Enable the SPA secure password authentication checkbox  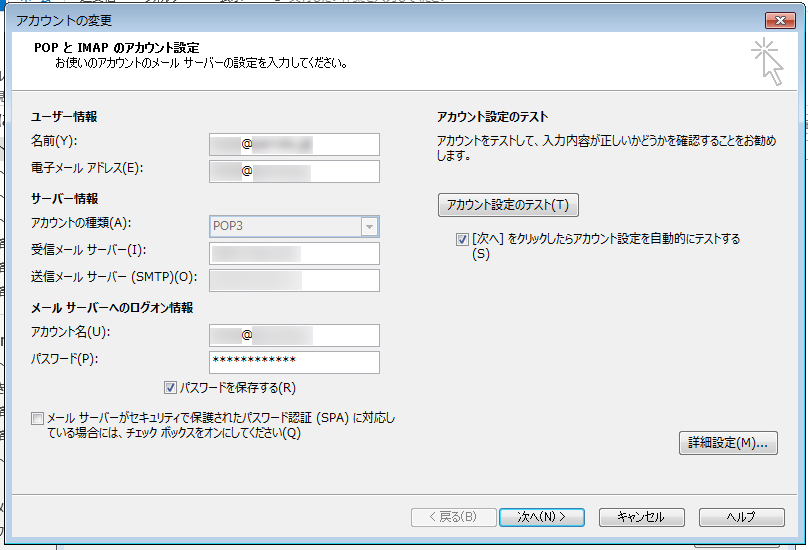click(x=38, y=418)
